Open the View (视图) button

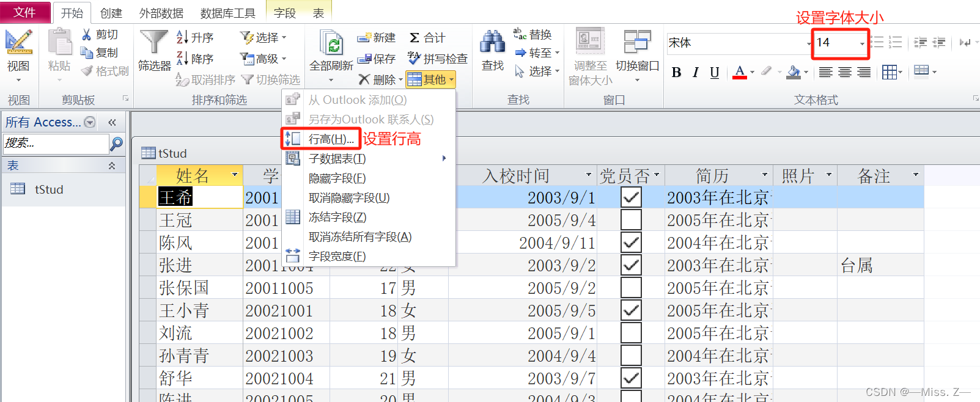[x=18, y=56]
